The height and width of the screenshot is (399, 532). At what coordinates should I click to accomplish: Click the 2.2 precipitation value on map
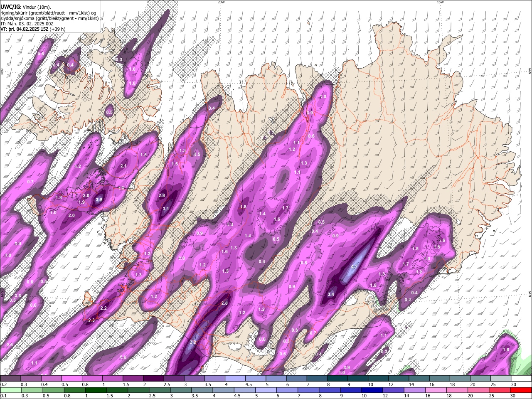[104, 308]
